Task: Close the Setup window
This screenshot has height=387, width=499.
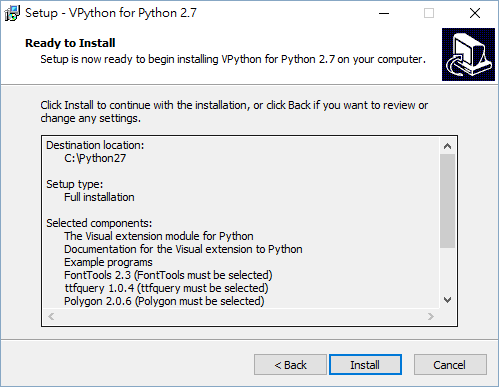Action: click(475, 13)
